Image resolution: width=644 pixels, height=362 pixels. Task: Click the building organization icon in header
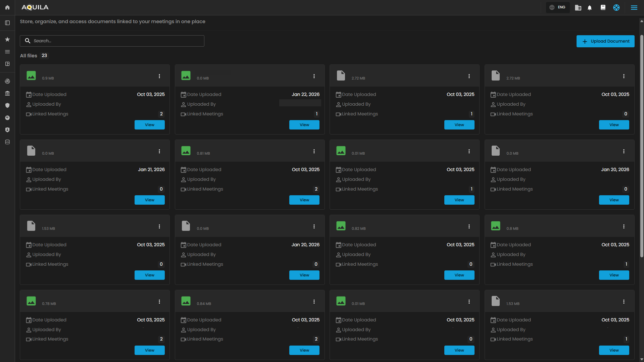click(x=578, y=8)
